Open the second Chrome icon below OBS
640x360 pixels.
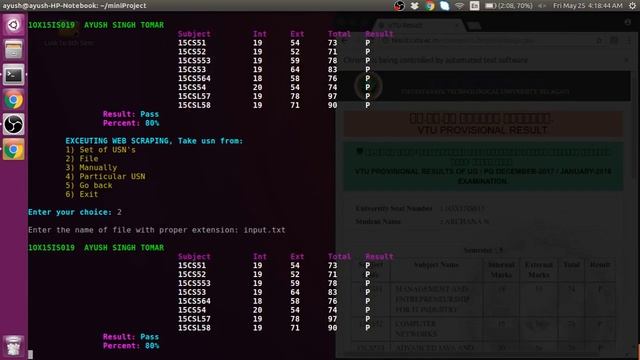coord(13,150)
